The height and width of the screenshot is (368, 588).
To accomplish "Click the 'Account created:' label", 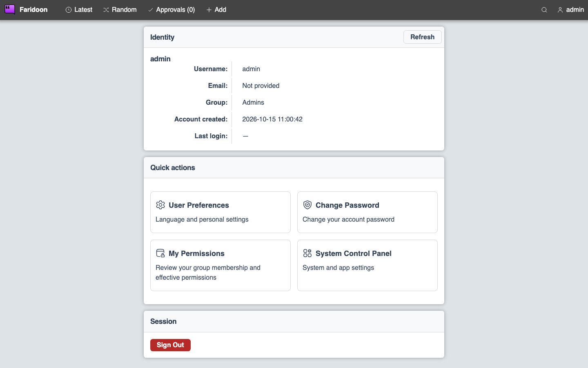I will pos(201,119).
